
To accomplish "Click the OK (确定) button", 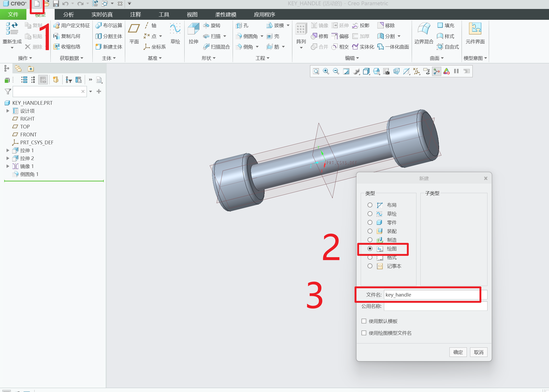I will (x=458, y=352).
